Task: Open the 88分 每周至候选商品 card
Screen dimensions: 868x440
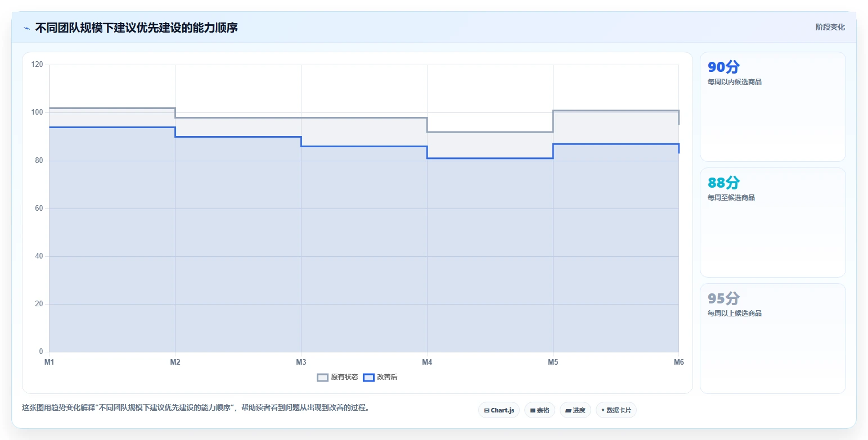Action: point(772,223)
